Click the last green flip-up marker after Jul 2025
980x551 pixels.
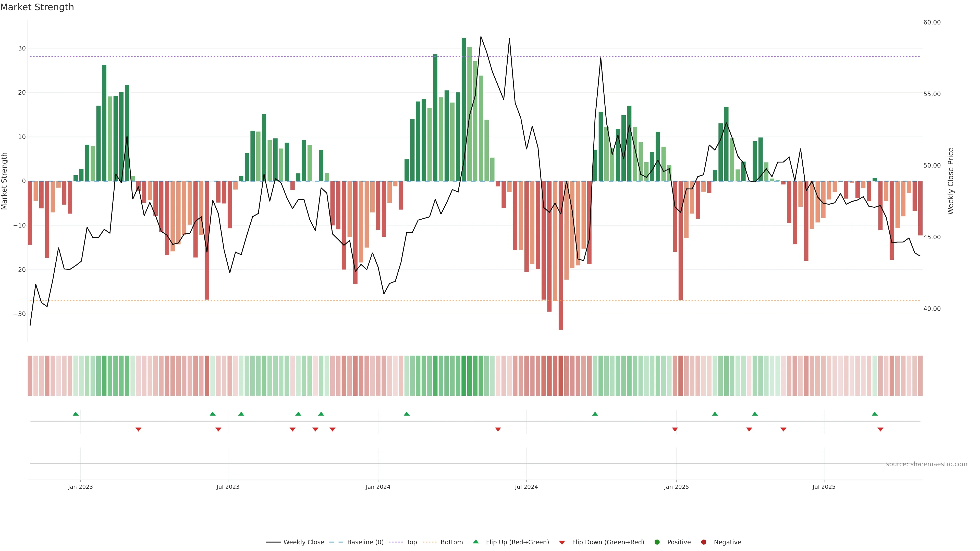(x=875, y=414)
